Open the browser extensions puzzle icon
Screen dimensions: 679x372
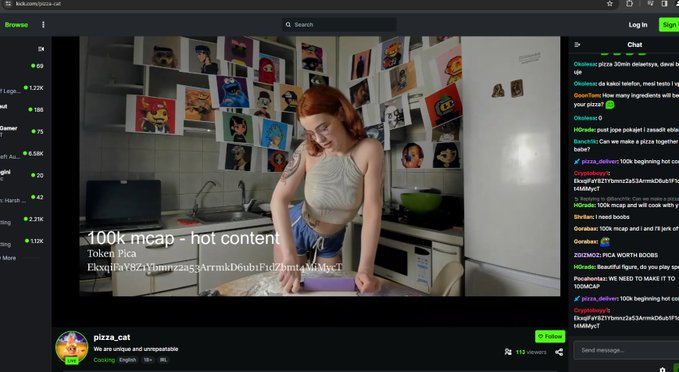(x=630, y=3)
